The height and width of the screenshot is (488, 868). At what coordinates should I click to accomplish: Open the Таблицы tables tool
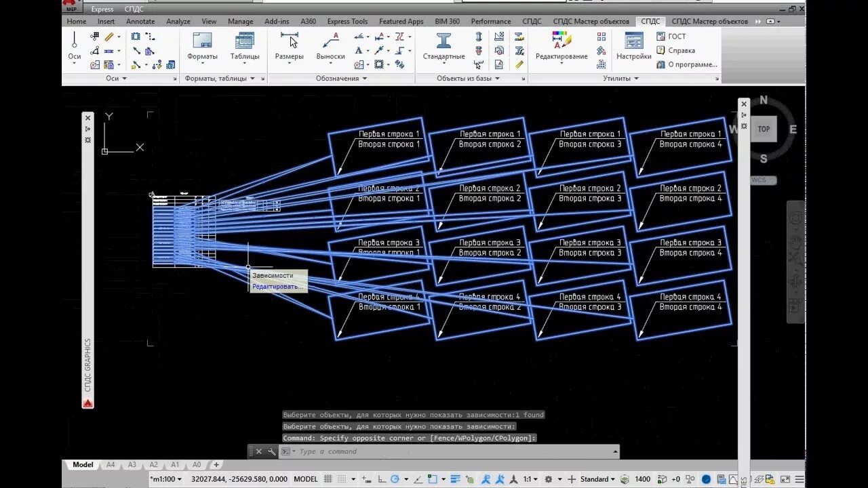pos(245,46)
